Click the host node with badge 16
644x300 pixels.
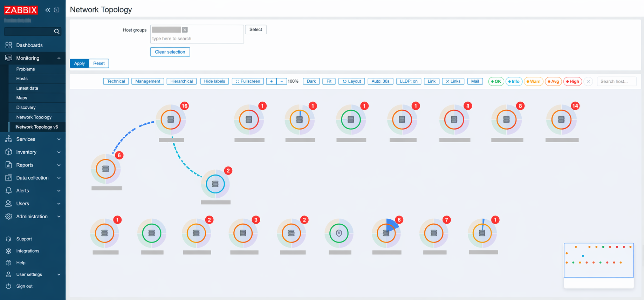coord(171,120)
